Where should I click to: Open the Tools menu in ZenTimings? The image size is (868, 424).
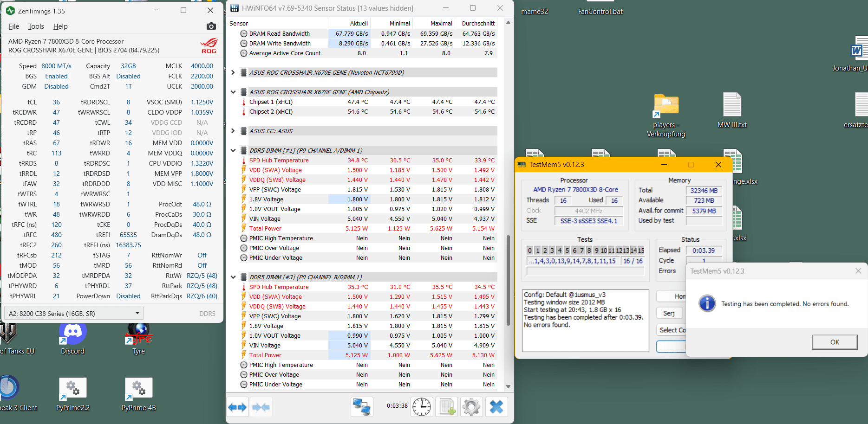coord(36,26)
